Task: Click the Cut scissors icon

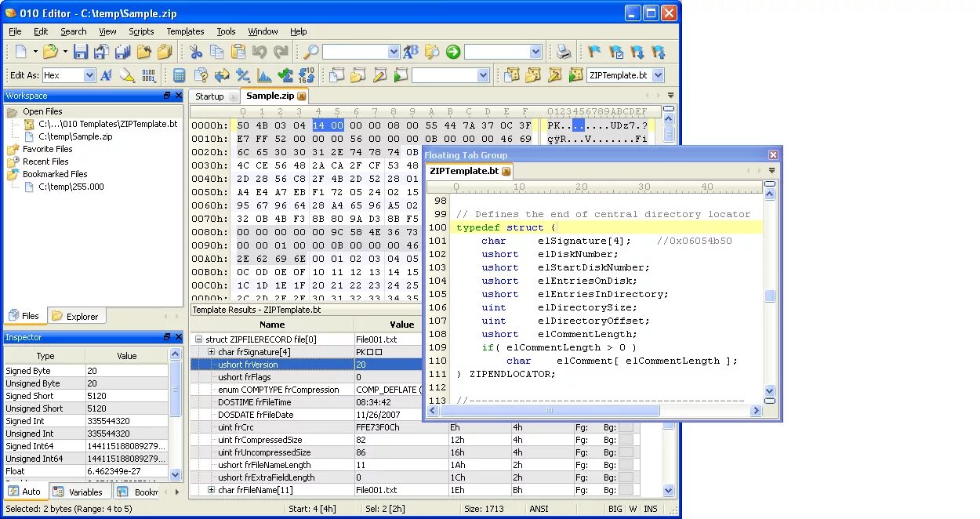Action: (x=196, y=53)
